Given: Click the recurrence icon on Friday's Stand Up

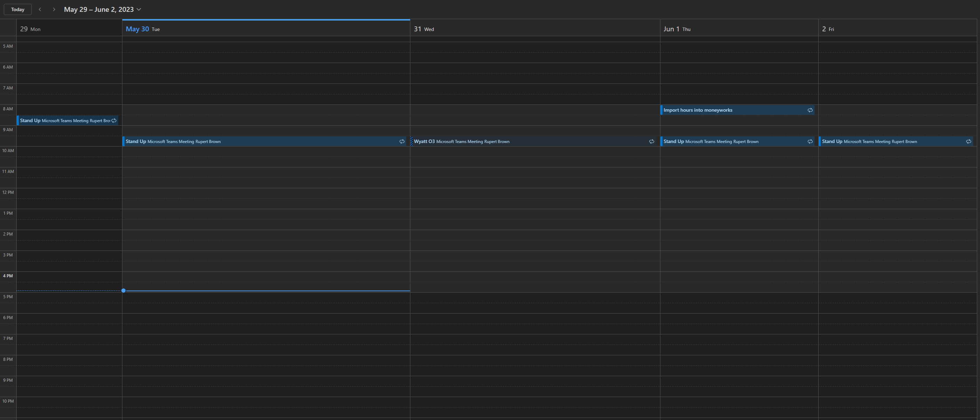Looking at the screenshot, I should pos(969,141).
